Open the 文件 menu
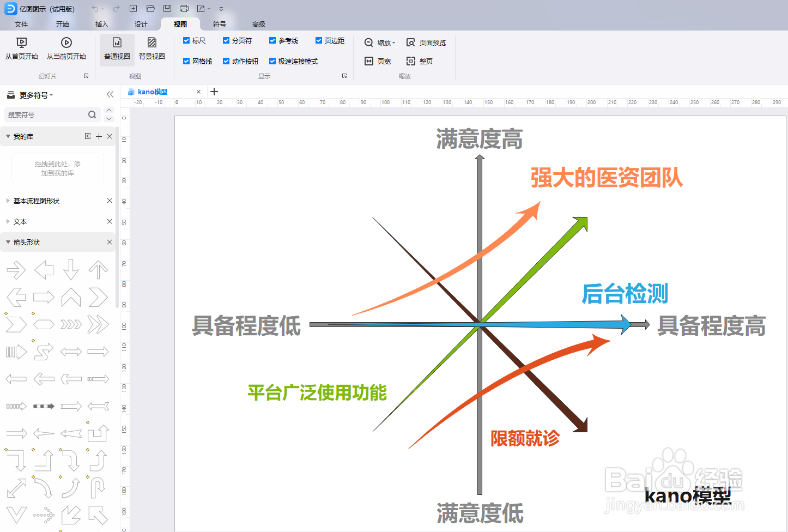 click(21, 24)
